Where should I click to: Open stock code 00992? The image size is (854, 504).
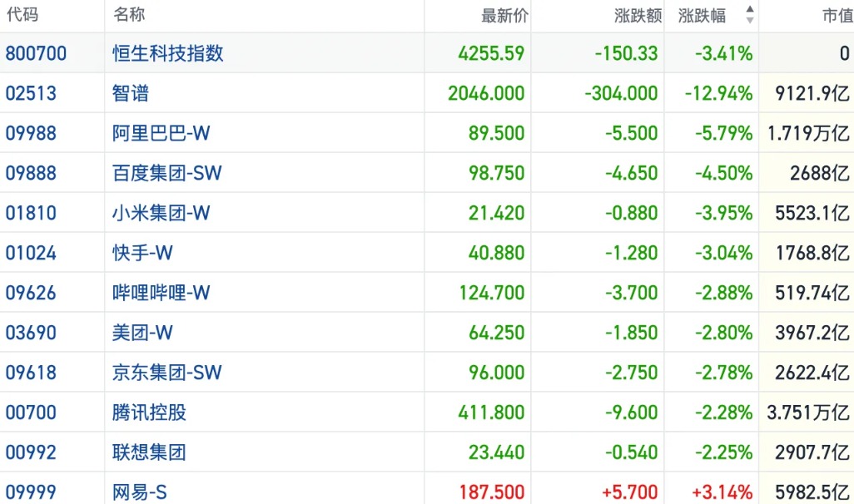[x=31, y=452]
